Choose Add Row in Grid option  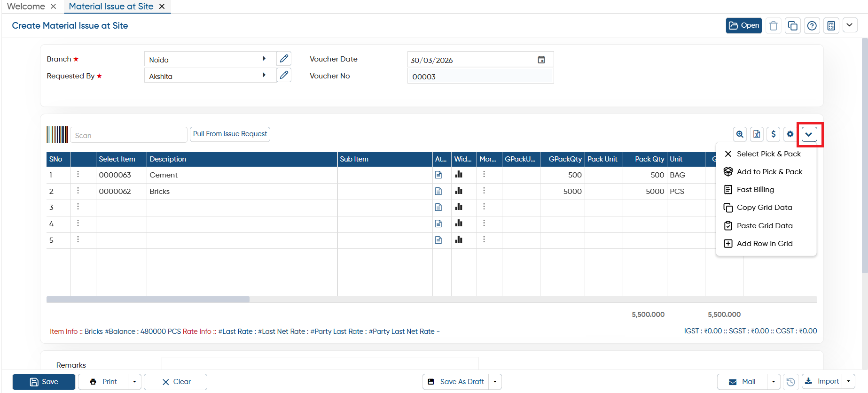coord(765,244)
